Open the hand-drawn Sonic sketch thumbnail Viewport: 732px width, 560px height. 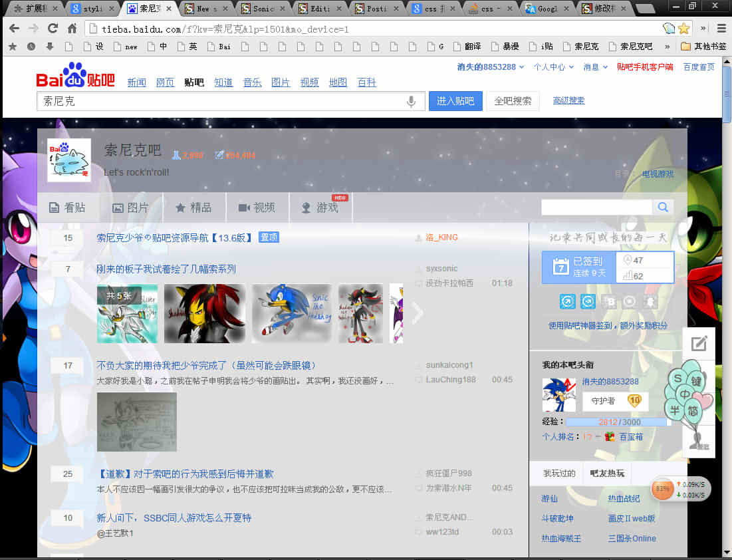[136, 422]
